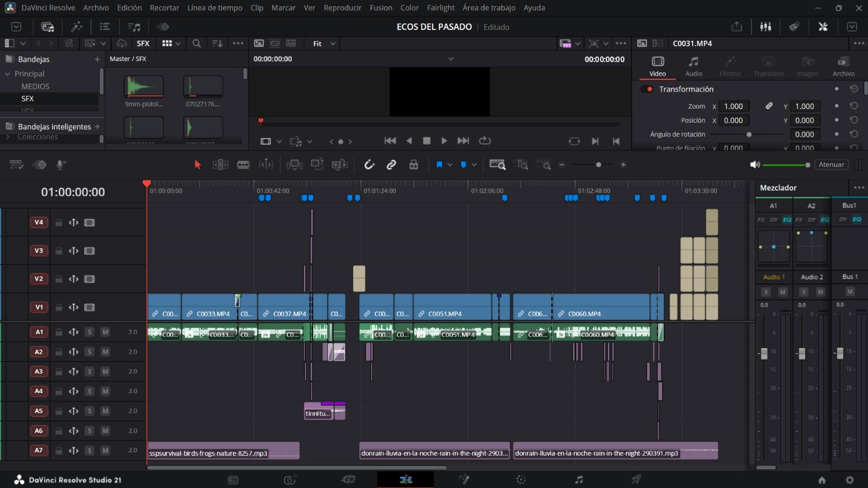Open the Línea de tiempo menu
868x488 pixels.
pyautogui.click(x=215, y=8)
